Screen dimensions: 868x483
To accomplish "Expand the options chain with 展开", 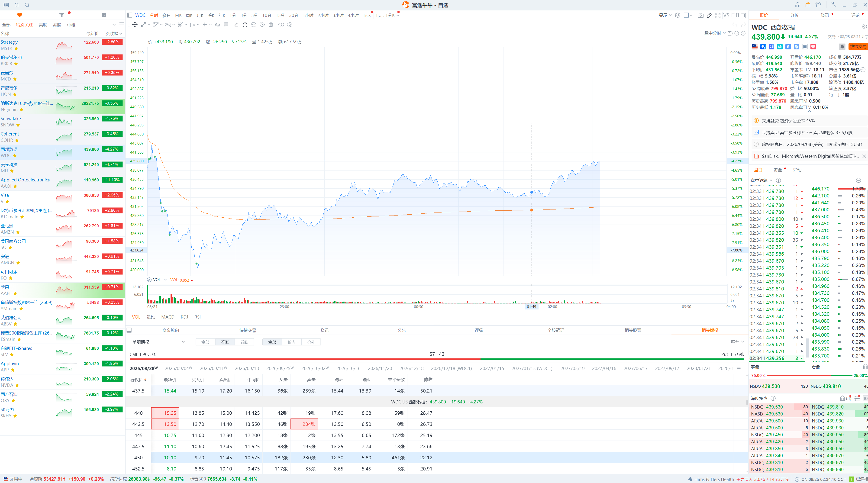I will coord(737,341).
